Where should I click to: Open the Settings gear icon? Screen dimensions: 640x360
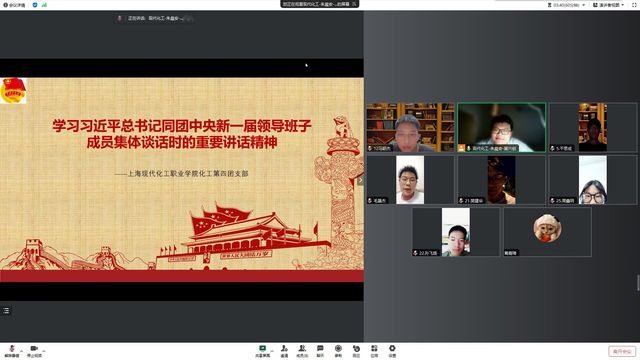[x=392, y=349]
